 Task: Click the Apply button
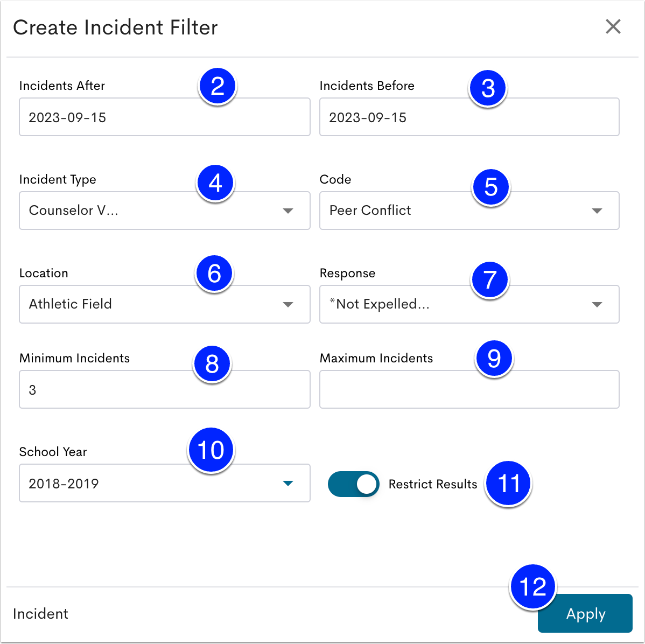click(x=585, y=613)
